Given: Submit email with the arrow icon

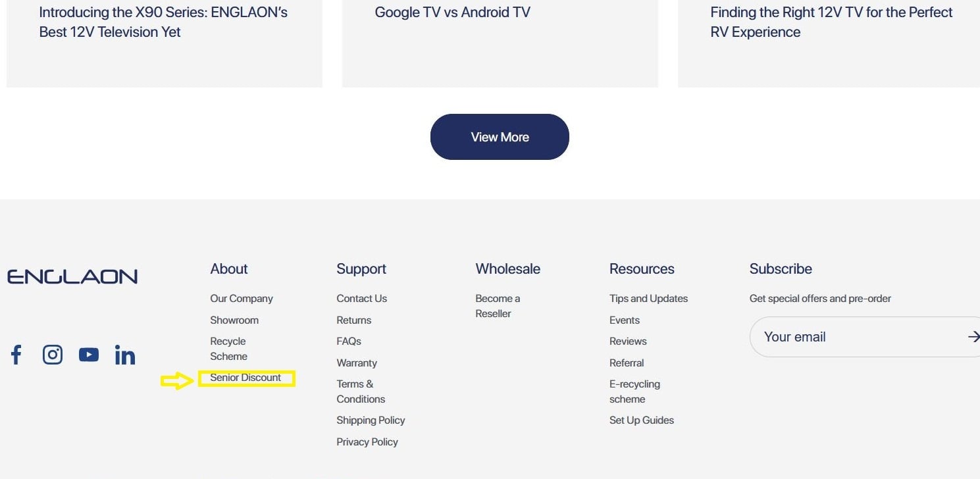Looking at the screenshot, I should click(x=973, y=337).
